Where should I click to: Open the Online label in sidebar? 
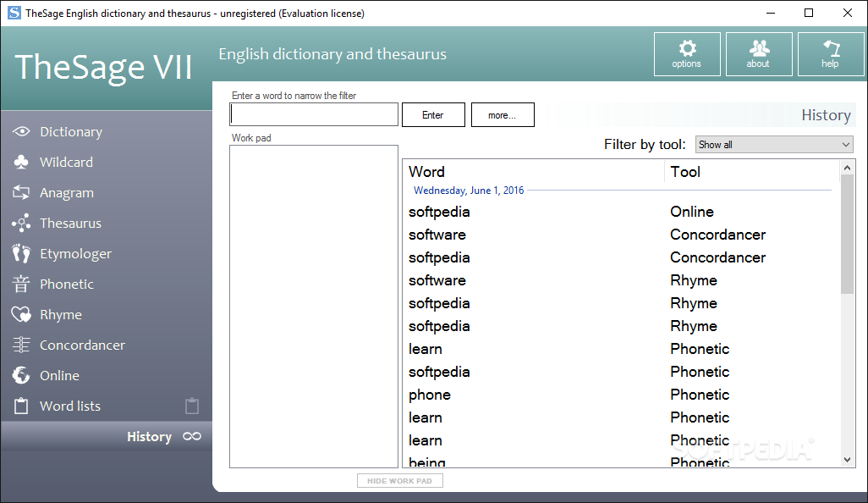(x=60, y=376)
